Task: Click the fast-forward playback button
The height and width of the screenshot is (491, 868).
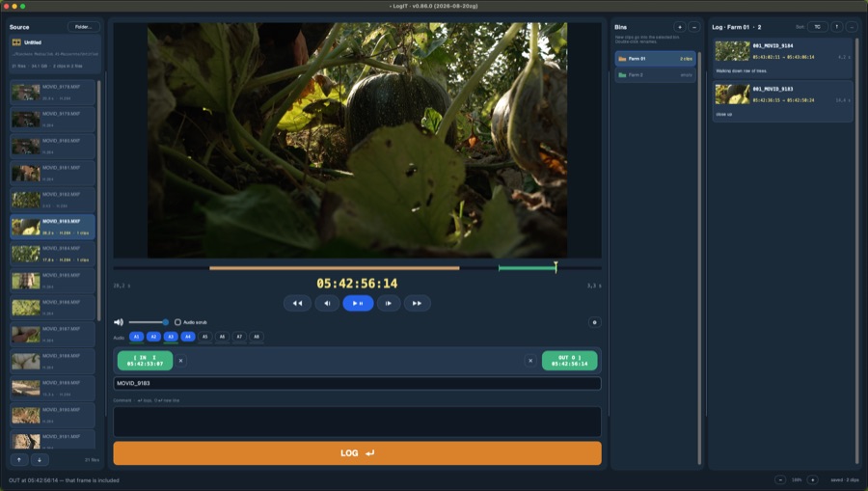Action: click(418, 303)
